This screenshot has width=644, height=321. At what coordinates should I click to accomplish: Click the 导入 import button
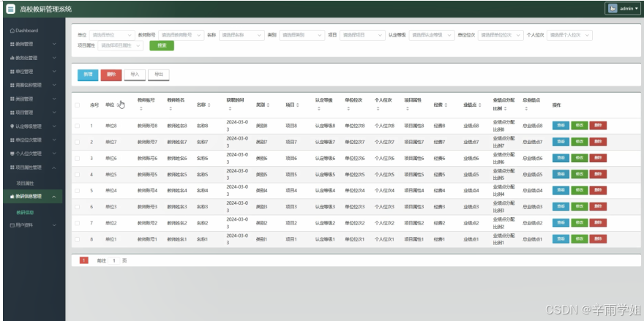pos(135,75)
